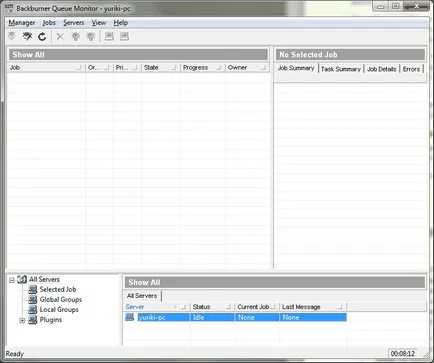Click the Pri... column filter button

(x=134, y=68)
